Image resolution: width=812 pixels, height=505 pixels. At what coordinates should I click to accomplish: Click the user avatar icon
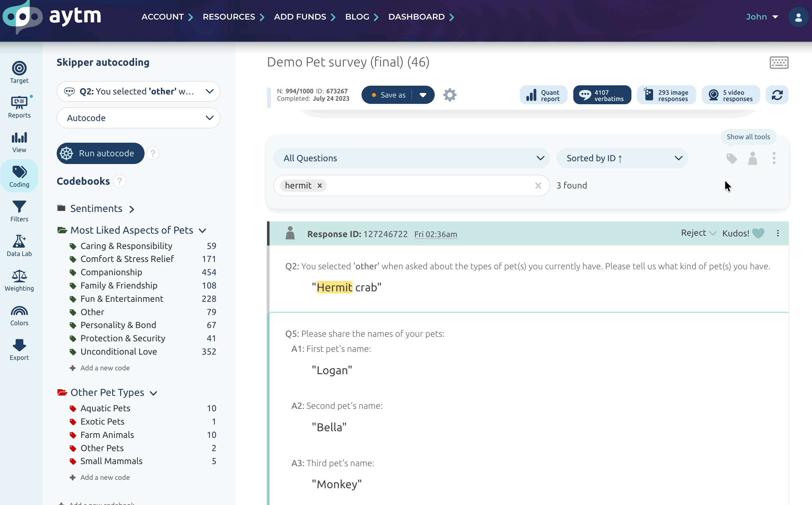[x=798, y=17]
